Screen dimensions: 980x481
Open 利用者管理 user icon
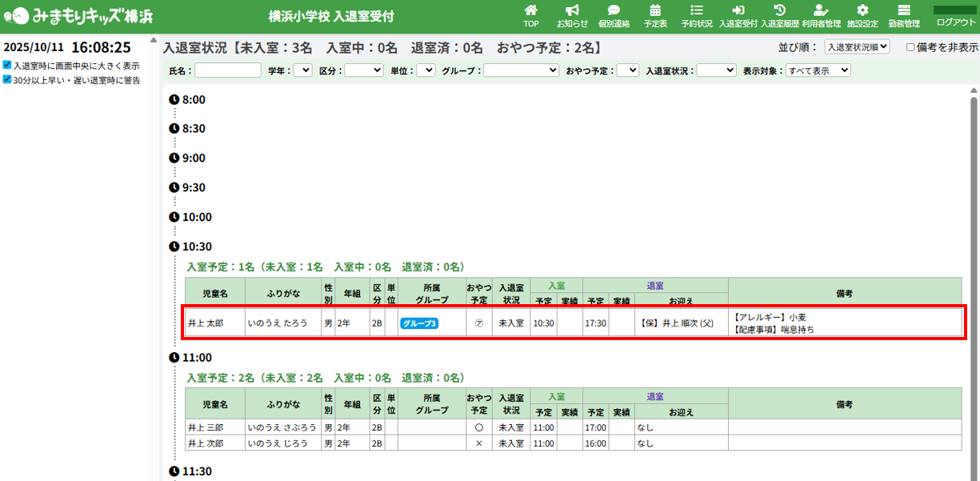click(x=821, y=10)
